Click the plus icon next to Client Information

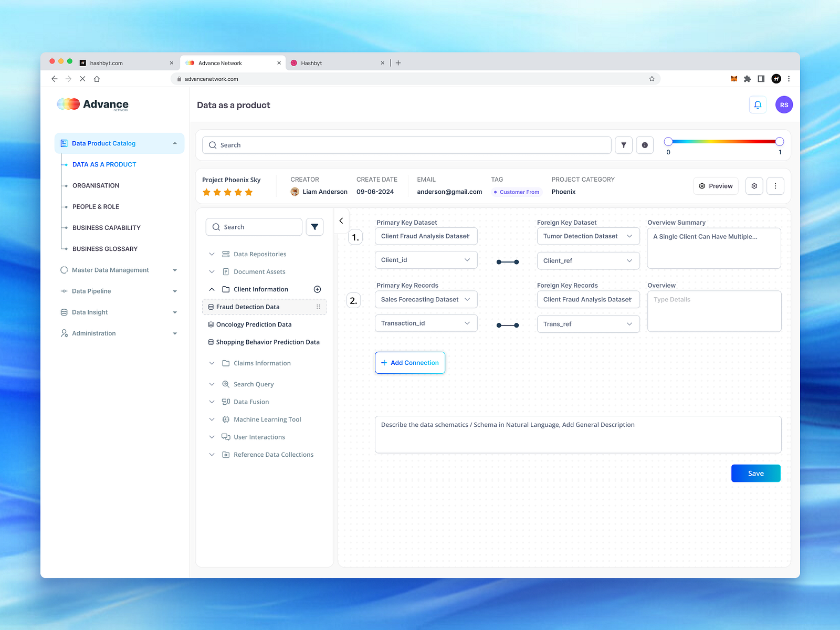[317, 289]
